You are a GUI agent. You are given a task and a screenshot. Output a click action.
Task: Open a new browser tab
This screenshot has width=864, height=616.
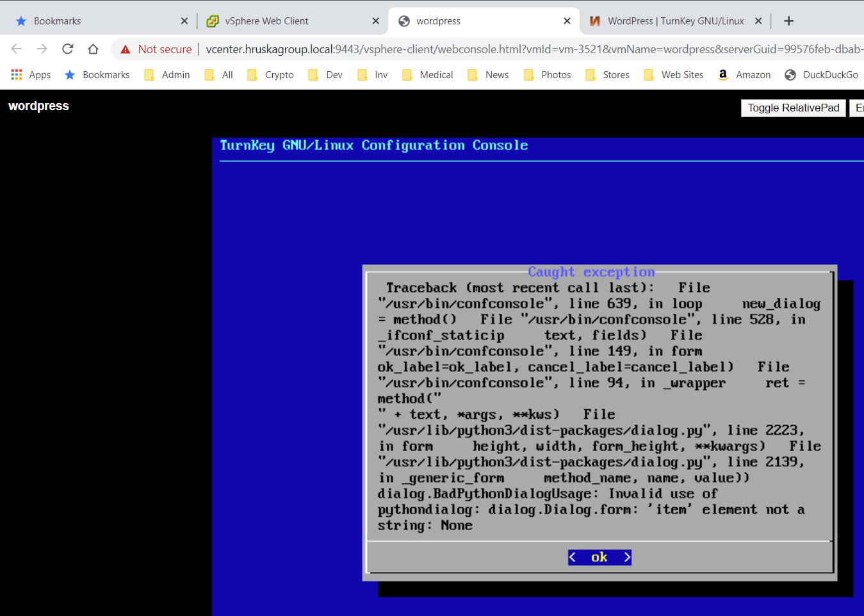[x=788, y=21]
